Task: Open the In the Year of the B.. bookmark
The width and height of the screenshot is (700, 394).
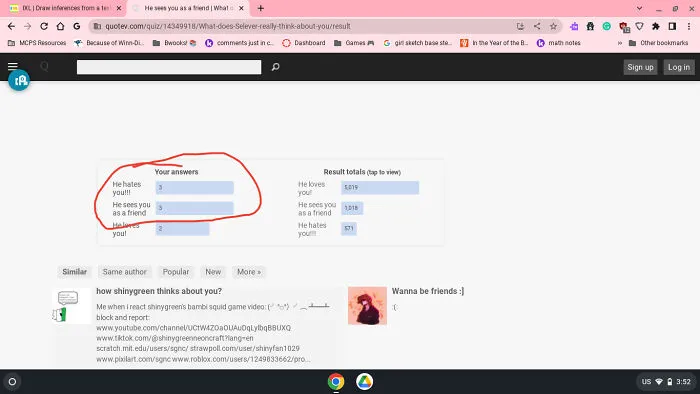Action: [494, 43]
